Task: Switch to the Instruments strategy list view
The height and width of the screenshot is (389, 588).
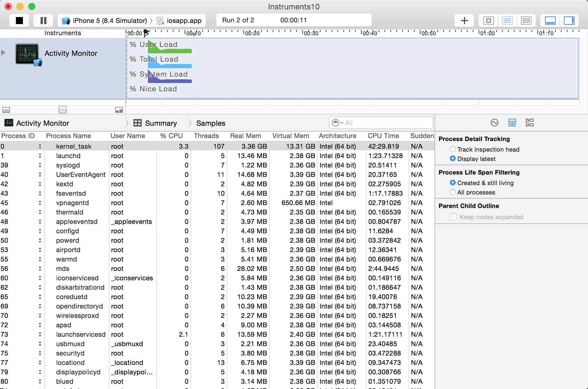Action: (507, 21)
